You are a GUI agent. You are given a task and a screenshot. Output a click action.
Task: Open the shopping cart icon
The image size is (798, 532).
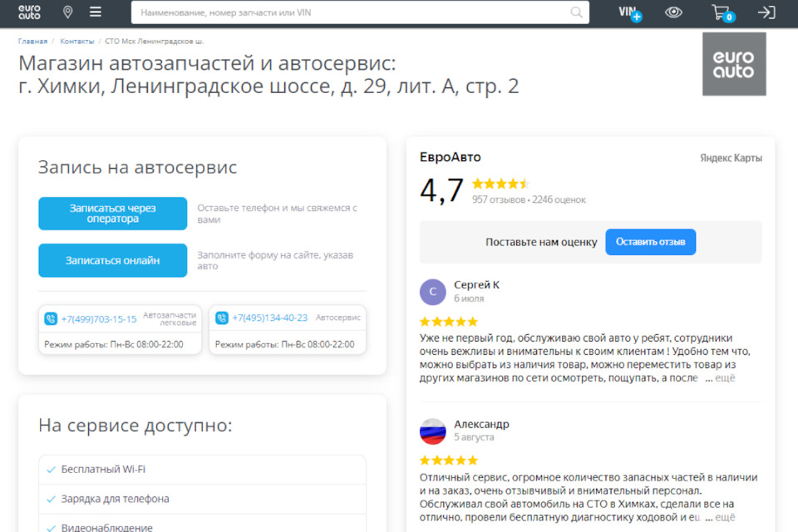point(722,12)
